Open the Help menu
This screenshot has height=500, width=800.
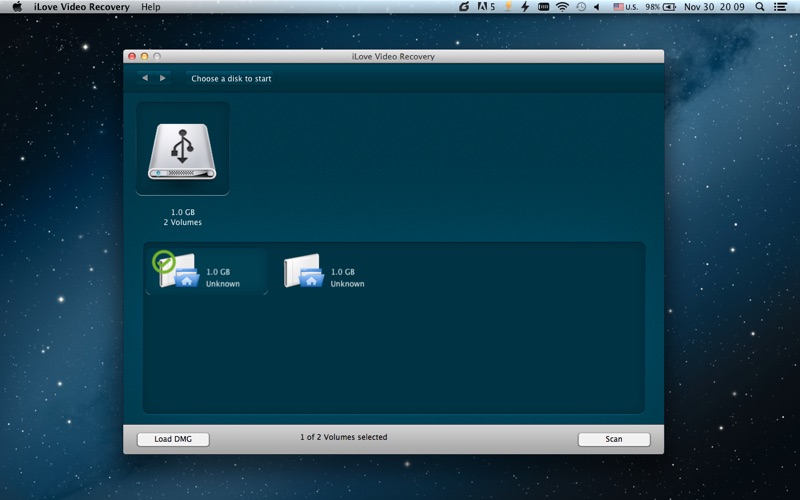coord(151,7)
